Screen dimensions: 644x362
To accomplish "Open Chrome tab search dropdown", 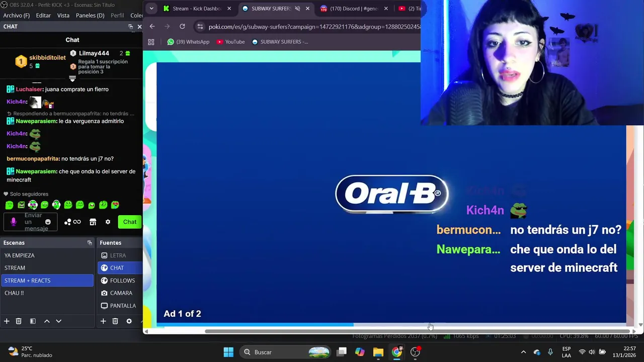I will pos(151,9).
